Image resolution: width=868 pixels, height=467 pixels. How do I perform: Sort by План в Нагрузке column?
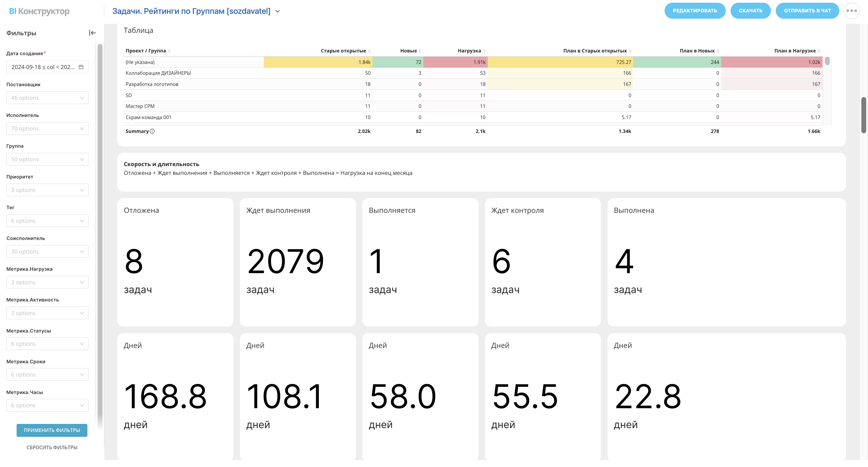click(x=819, y=51)
